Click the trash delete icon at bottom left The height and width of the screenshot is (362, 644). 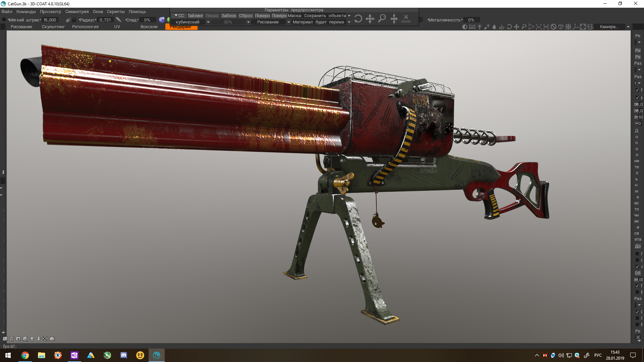pyautogui.click(x=12, y=339)
